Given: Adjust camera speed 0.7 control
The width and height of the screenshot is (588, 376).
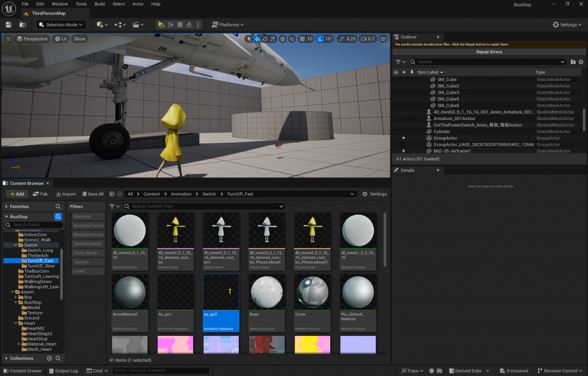Looking at the screenshot, I should tap(368, 38).
